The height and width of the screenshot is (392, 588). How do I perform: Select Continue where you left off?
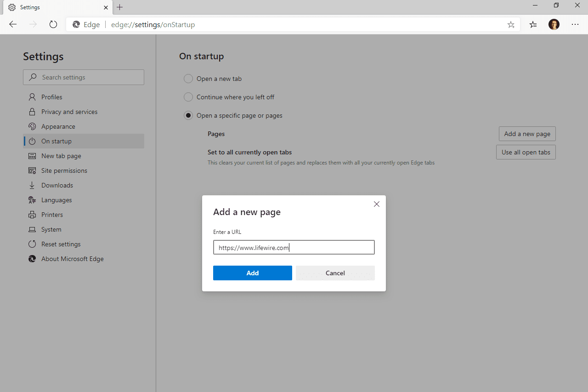[x=188, y=97]
